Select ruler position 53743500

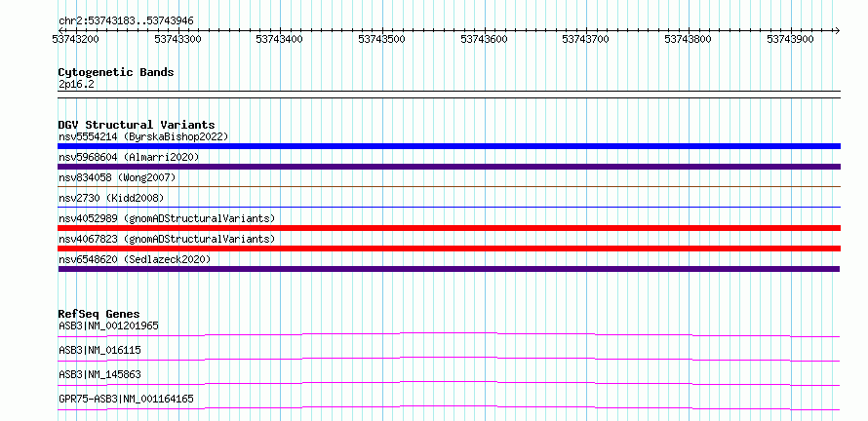pos(382,39)
